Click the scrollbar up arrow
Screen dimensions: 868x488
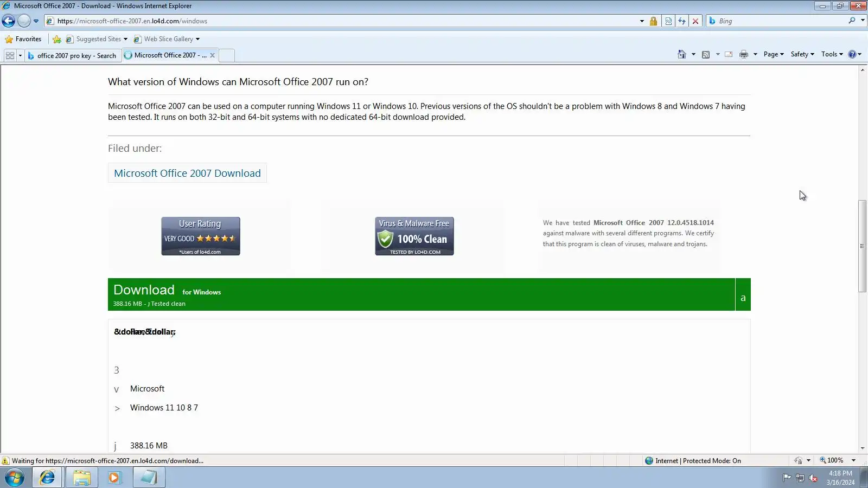click(x=862, y=69)
